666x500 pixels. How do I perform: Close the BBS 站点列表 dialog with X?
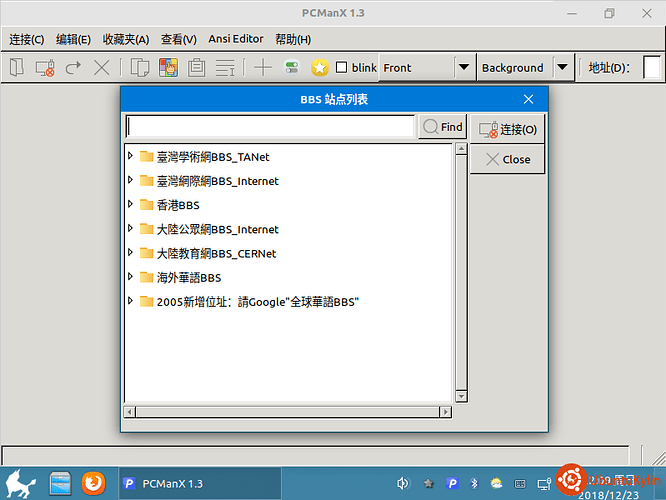(528, 99)
